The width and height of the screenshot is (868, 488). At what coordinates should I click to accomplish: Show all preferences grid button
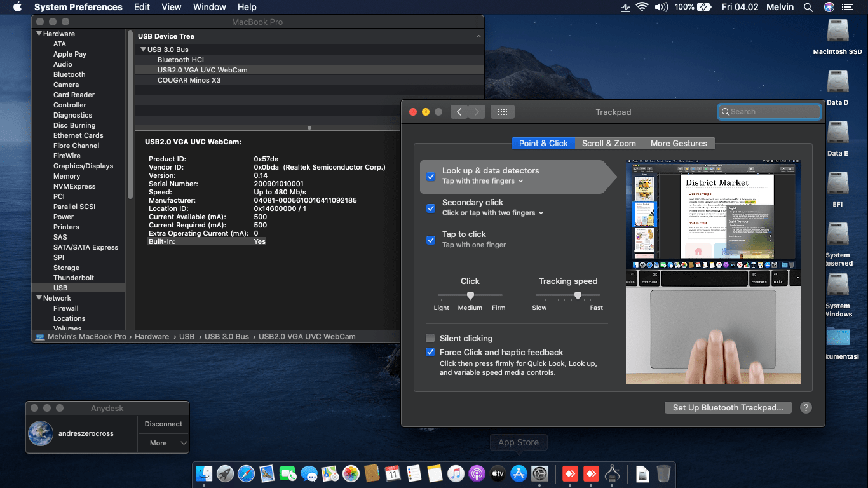point(503,112)
